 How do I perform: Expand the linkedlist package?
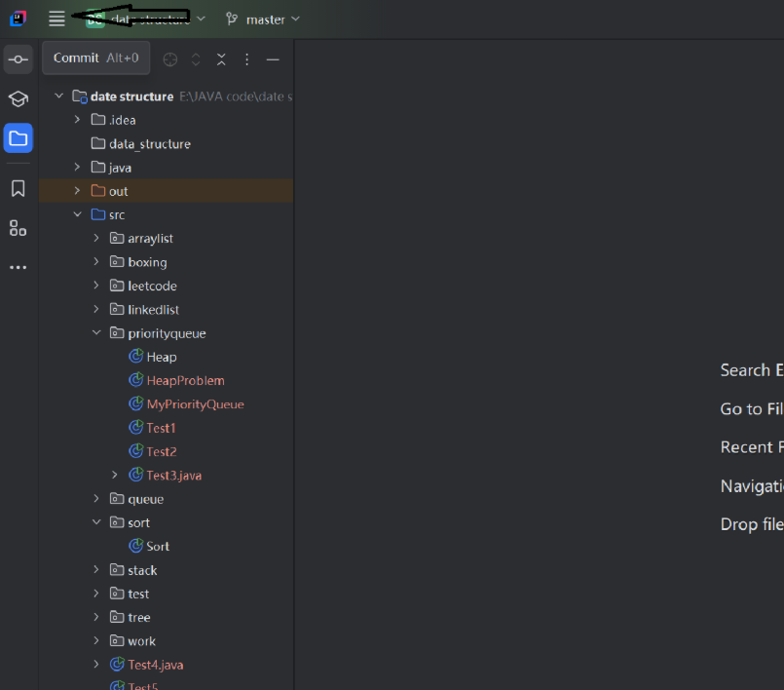pos(96,309)
